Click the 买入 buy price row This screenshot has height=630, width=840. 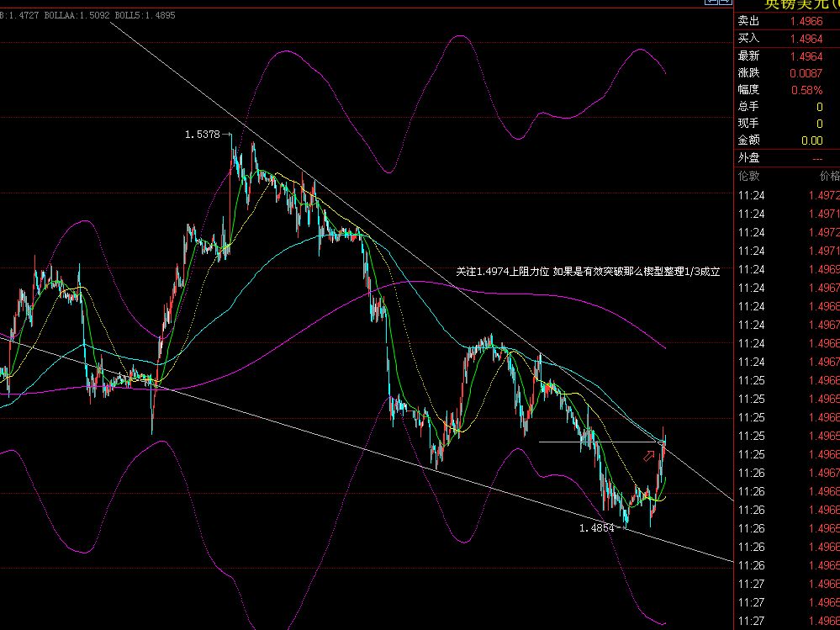click(785, 39)
